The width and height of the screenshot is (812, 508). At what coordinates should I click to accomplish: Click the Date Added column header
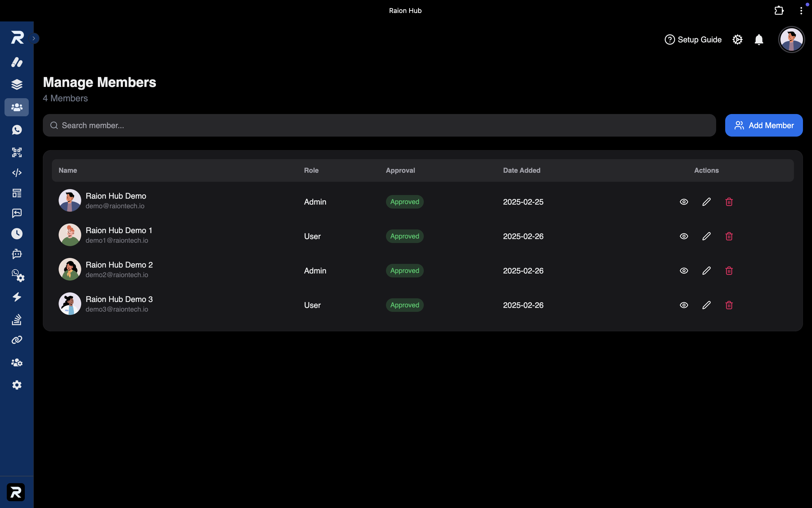click(x=522, y=170)
